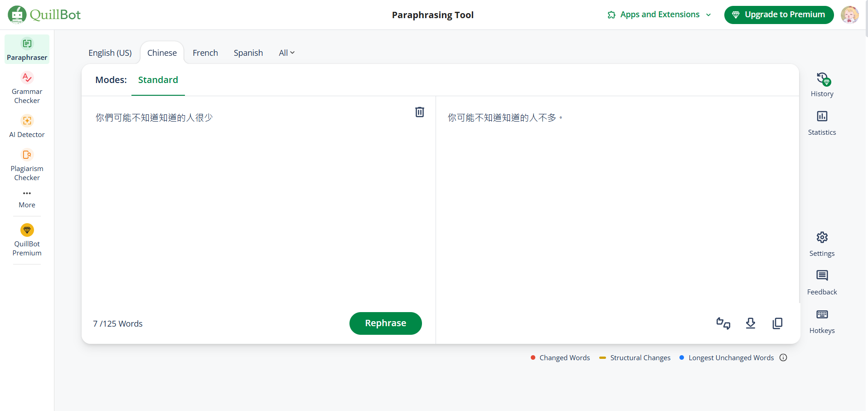Image resolution: width=868 pixels, height=411 pixels.
Task: Click the red Changed Words legend dot
Action: [533, 357]
